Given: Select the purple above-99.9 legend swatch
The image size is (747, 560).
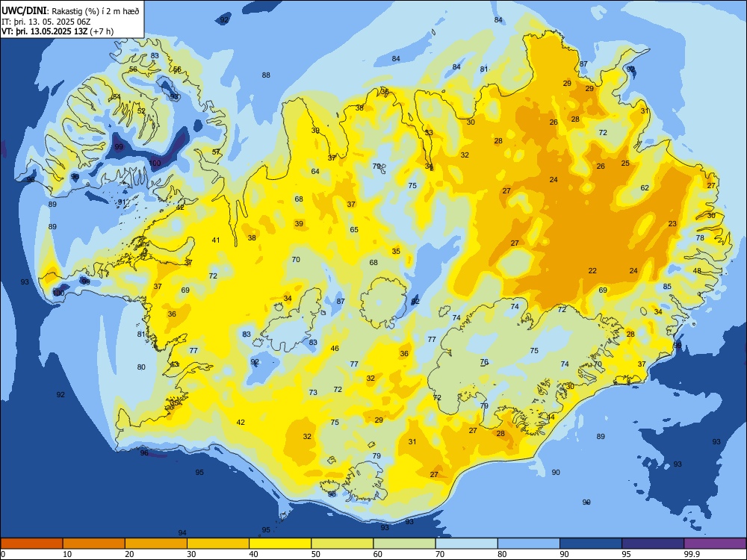Looking at the screenshot, I should (715, 544).
